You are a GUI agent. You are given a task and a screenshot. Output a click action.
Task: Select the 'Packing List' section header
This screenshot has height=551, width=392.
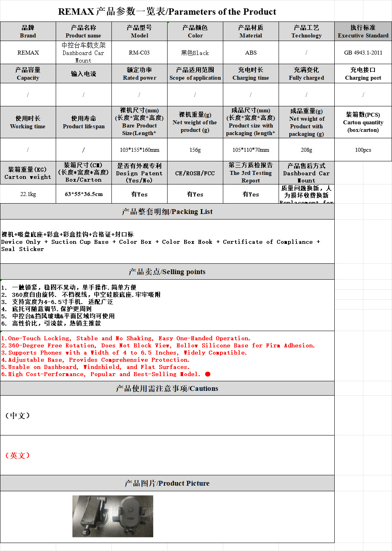[167, 212]
